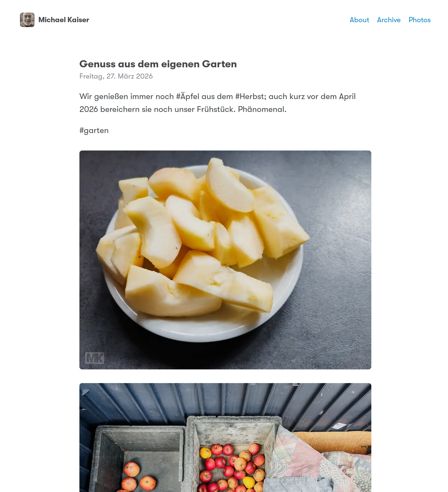Open the apple crates storage photo
Screen dimensions: 448x492
[225, 438]
